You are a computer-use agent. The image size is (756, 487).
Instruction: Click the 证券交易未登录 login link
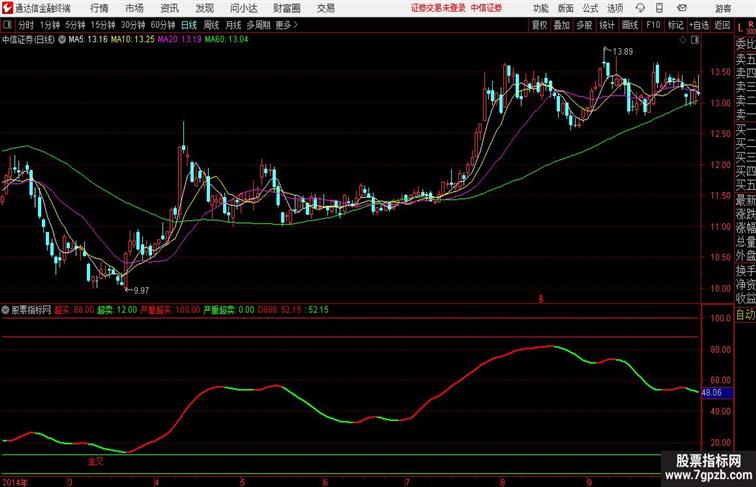pyautogui.click(x=438, y=8)
